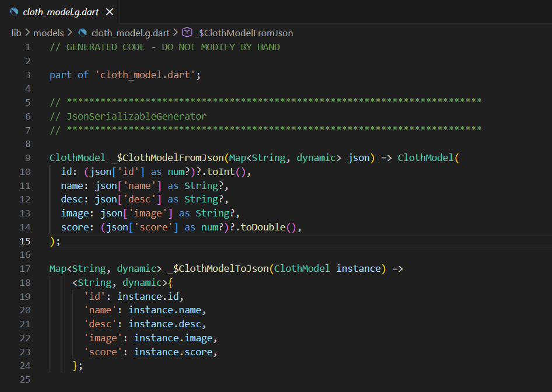Click the toInt() call on line 10
The image size is (552, 392).
(x=226, y=172)
